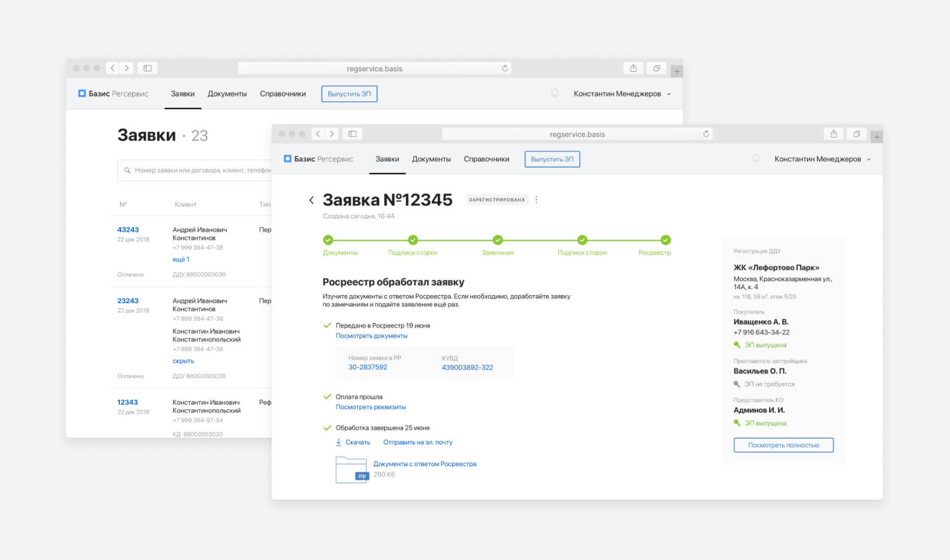This screenshot has width=950, height=560.
Task: Open Документы с ответом Росреестра link
Action: [425, 464]
